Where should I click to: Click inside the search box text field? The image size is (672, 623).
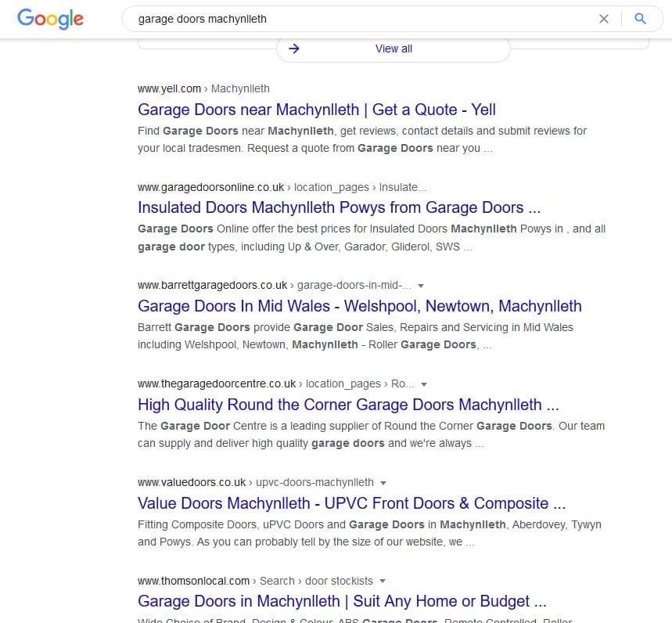click(352, 19)
